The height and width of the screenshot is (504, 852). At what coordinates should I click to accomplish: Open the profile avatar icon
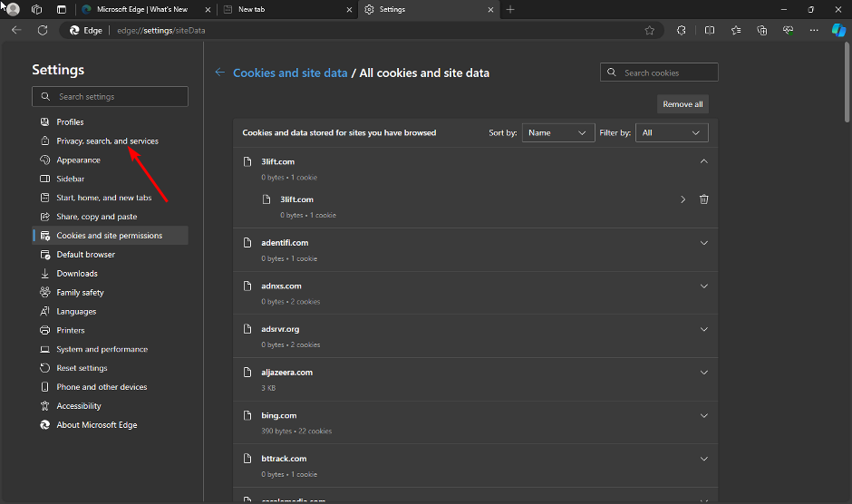click(x=13, y=9)
